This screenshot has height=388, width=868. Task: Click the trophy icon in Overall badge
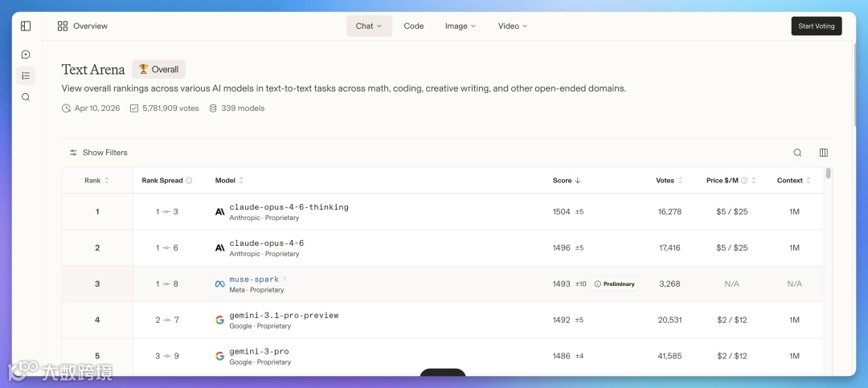[143, 69]
